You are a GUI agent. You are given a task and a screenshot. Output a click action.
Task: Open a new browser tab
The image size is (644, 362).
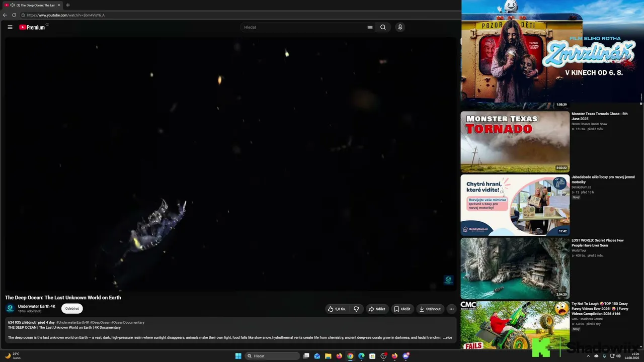click(x=68, y=5)
